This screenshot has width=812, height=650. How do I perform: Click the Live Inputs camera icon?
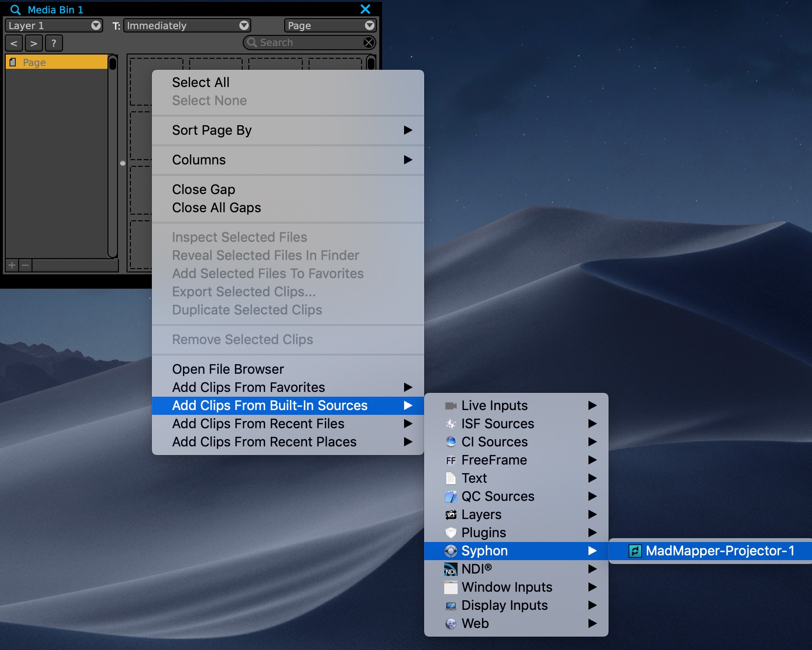point(450,406)
